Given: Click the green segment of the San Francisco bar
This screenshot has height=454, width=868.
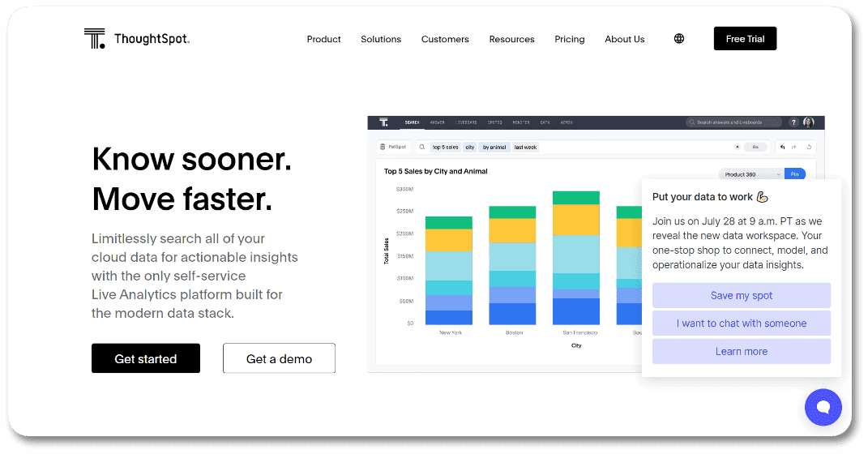Looking at the screenshot, I should point(575,198).
